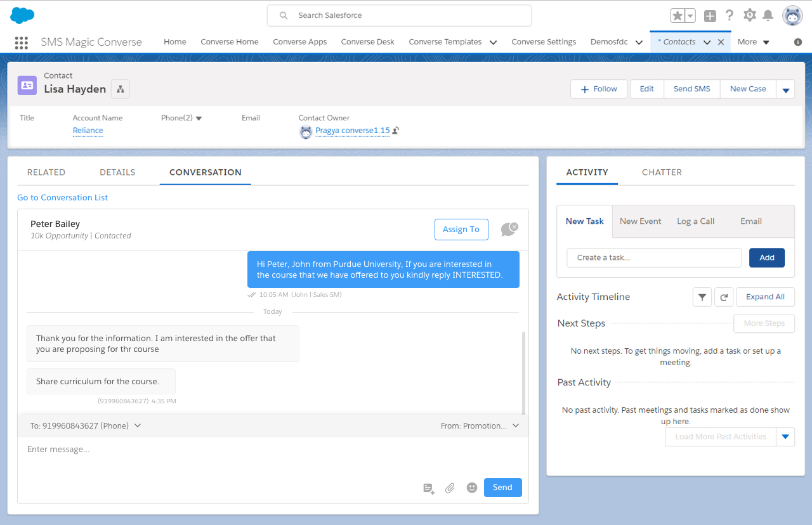Click the Edit button
The height and width of the screenshot is (525, 812).
point(647,89)
